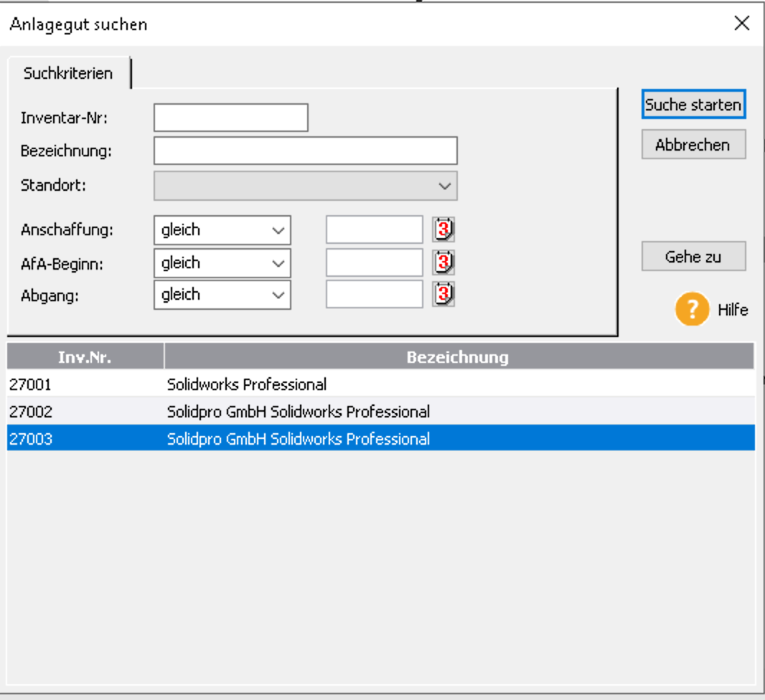Click the orange Hilfe question mark icon

click(692, 309)
